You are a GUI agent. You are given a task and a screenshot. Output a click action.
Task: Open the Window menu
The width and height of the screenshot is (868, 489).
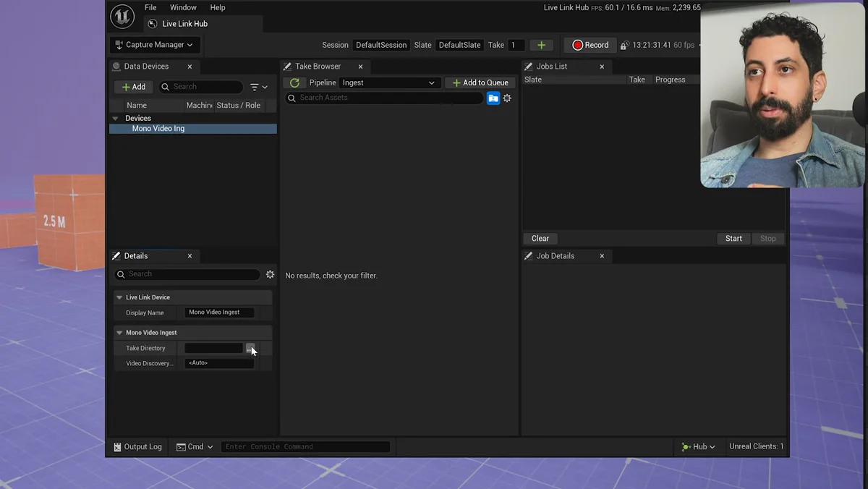tap(183, 7)
